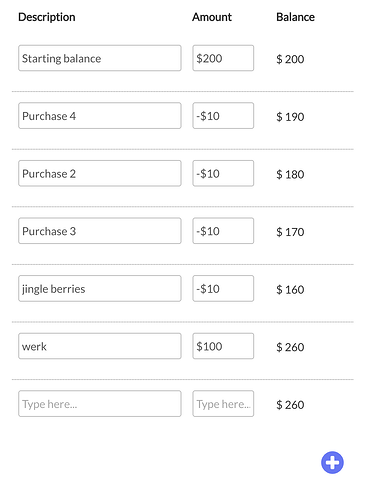Edit the Starting balance description field
The width and height of the screenshot is (374, 500).
100,58
